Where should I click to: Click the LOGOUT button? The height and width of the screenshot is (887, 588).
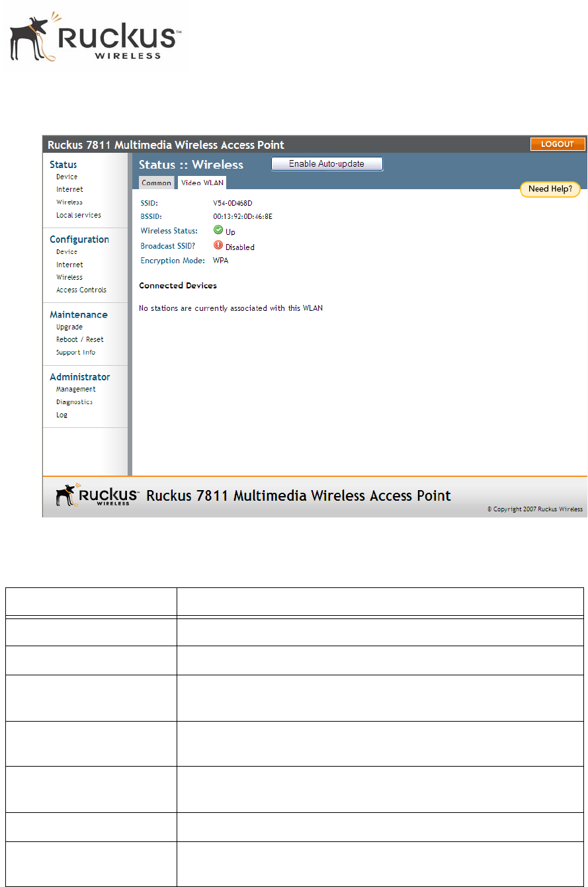pos(558,144)
